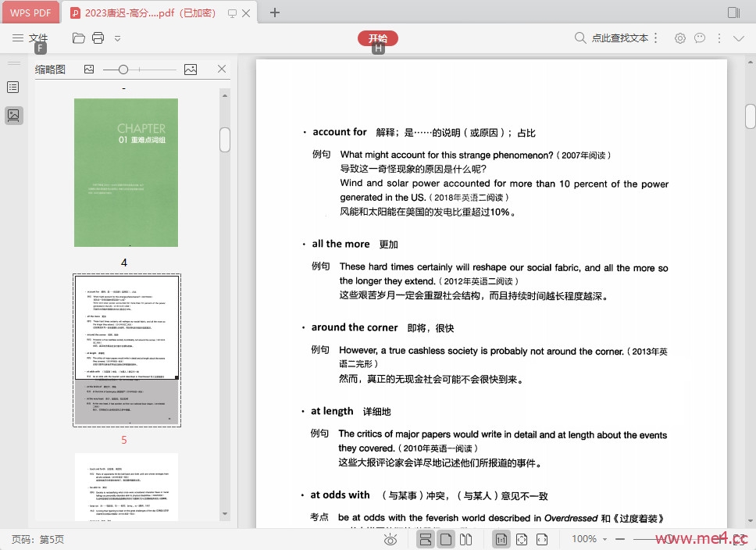Click the document vertical scrollbar handle
Viewport: 756px width, 550px height.
[x=751, y=116]
